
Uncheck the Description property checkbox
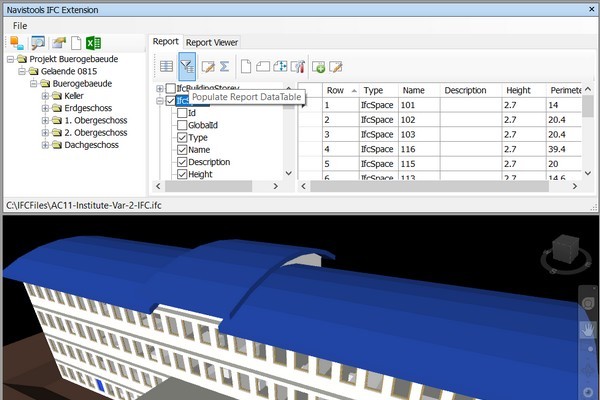click(x=182, y=162)
